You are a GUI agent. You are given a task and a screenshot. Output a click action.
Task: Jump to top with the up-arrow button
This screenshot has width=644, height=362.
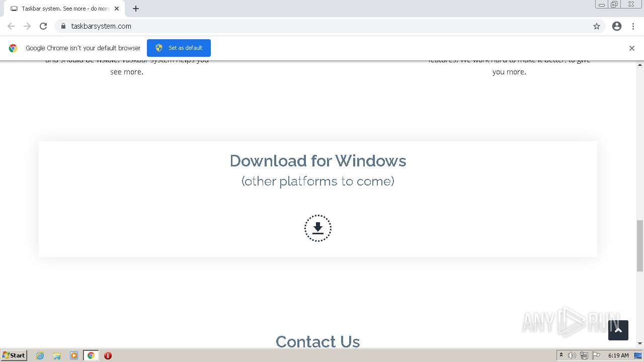click(618, 330)
